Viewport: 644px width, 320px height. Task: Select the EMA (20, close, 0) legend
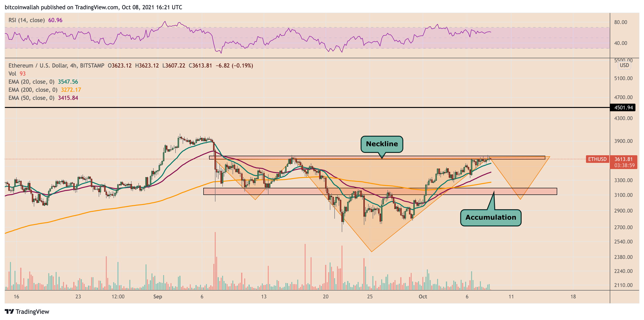coord(31,82)
